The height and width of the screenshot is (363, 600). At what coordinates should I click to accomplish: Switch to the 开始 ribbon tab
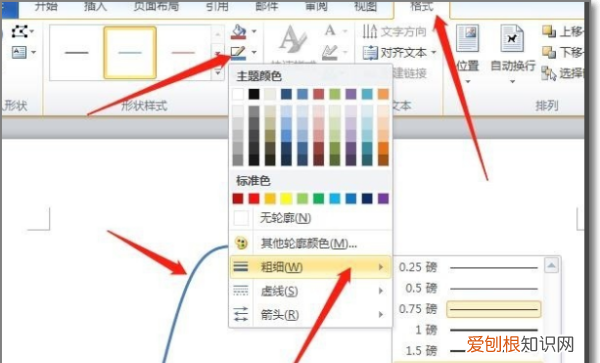coord(46,6)
